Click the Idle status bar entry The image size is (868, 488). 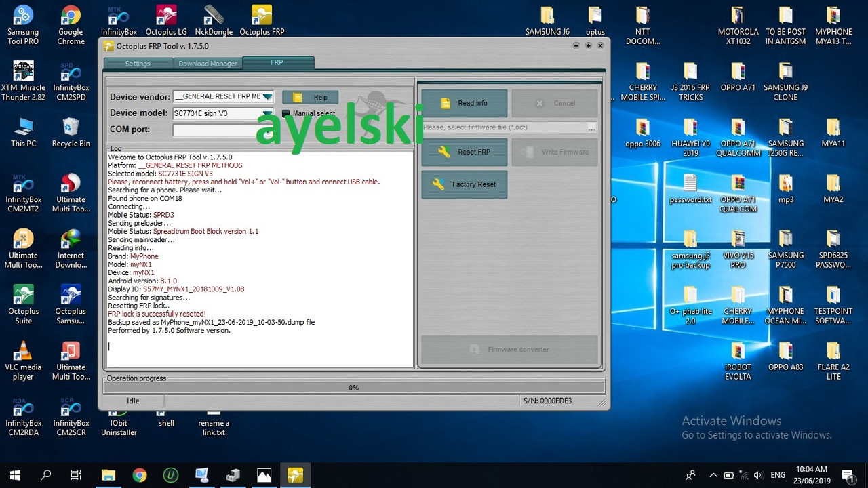(133, 401)
